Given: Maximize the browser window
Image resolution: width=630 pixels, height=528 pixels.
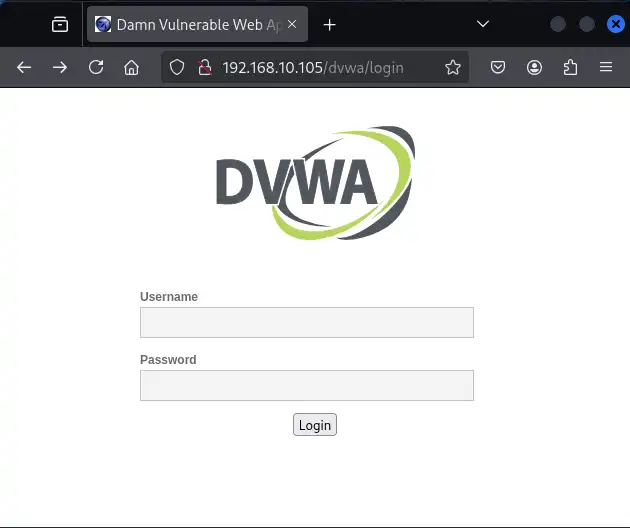Looking at the screenshot, I should (587, 24).
